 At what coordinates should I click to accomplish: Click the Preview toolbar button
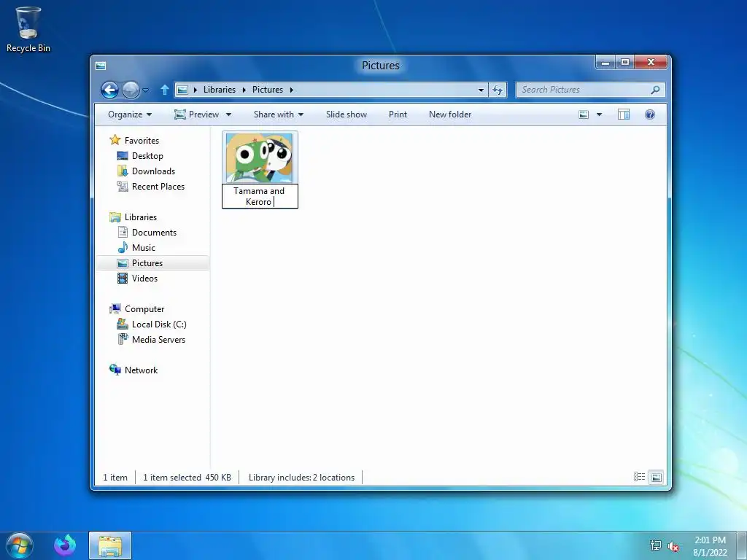(197, 114)
